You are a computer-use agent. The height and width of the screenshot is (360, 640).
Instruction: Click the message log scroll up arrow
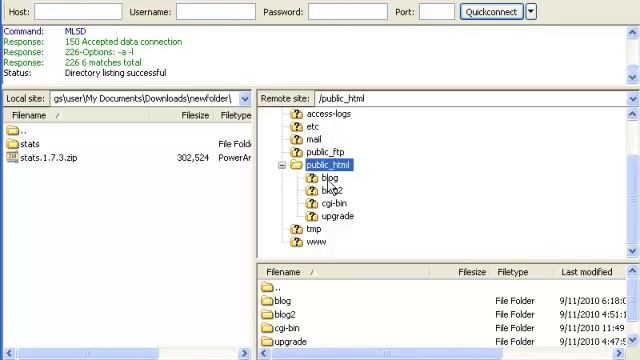633,33
